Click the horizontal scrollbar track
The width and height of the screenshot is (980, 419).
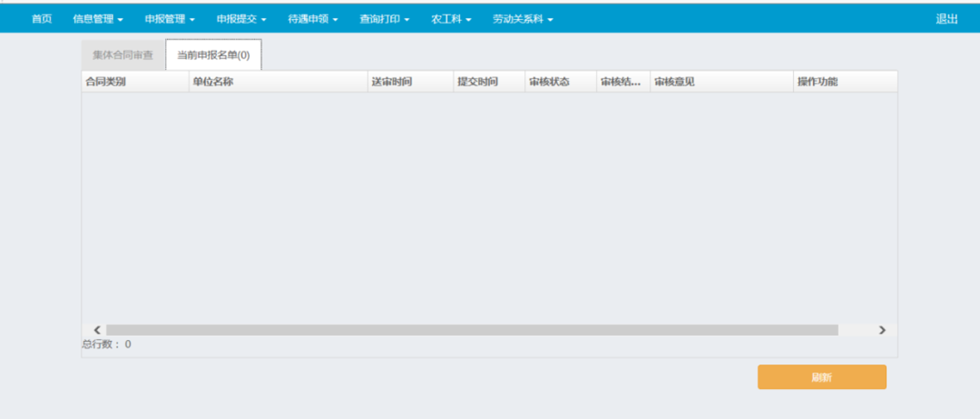pos(472,330)
